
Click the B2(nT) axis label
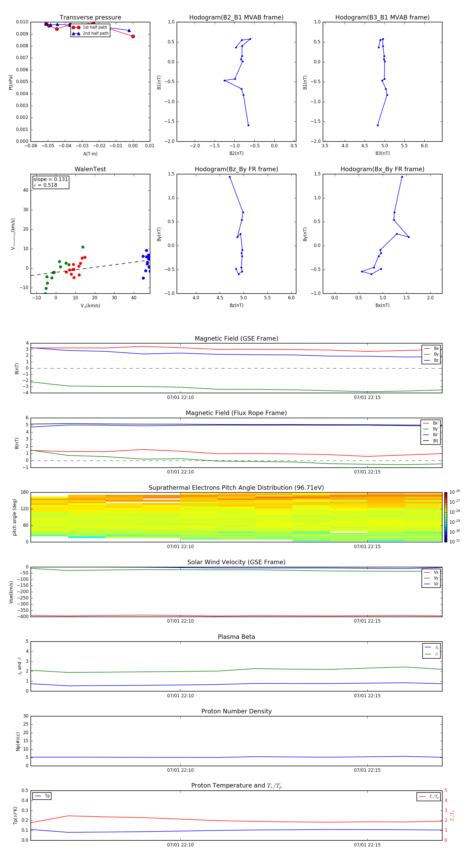236,153
